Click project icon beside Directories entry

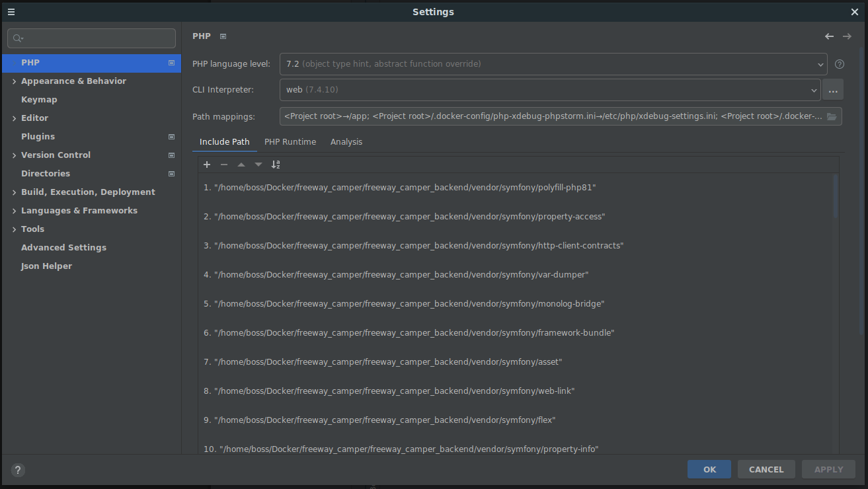click(x=171, y=174)
